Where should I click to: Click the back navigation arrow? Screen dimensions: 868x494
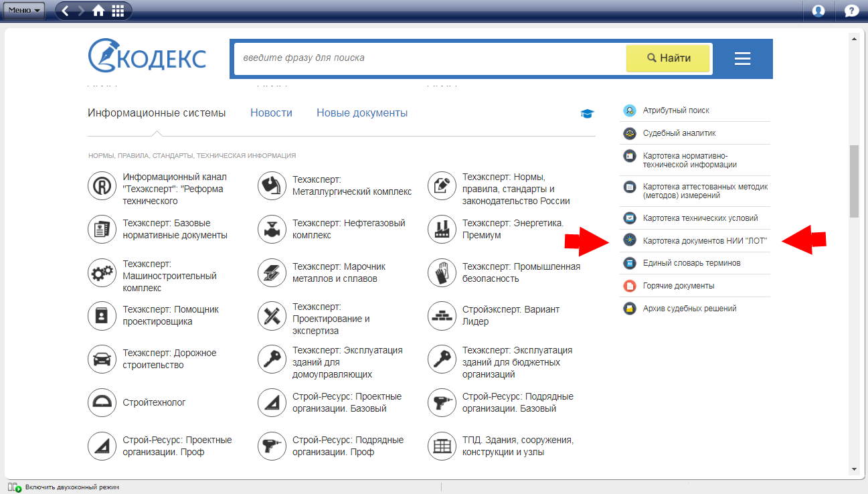pos(66,11)
